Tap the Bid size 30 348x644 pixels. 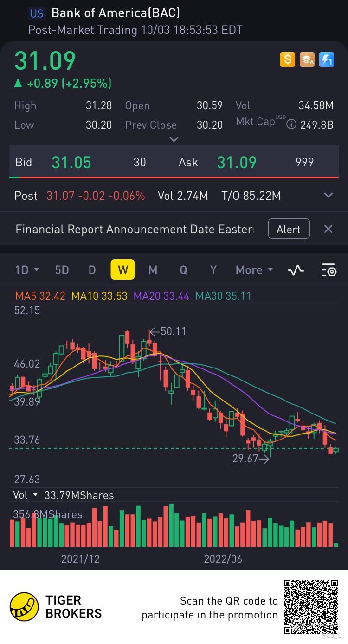(140, 162)
